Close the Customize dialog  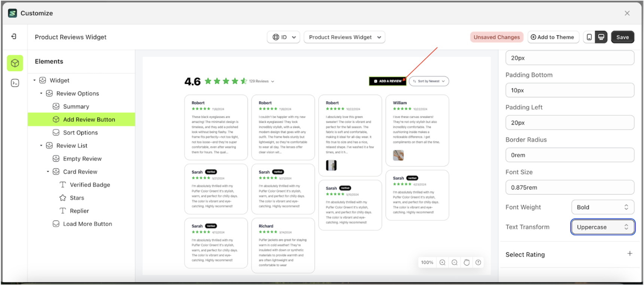pyautogui.click(x=627, y=13)
